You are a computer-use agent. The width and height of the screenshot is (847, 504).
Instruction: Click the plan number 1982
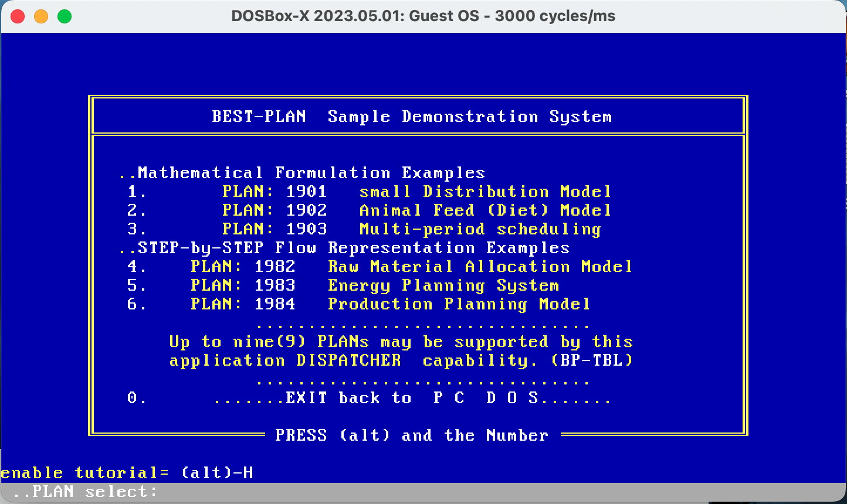275,267
